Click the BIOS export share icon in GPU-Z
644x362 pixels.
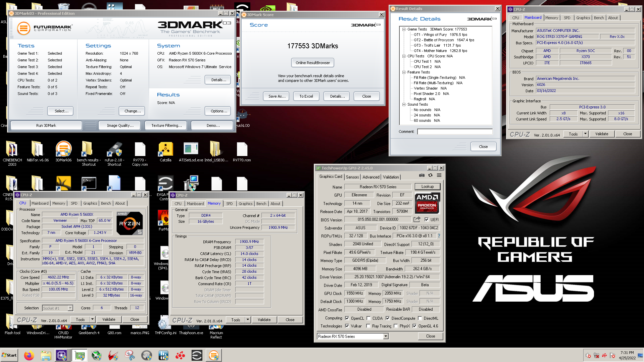pyautogui.click(x=417, y=219)
